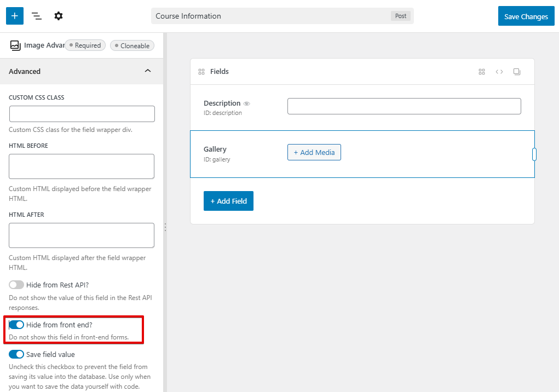Click the code brackets icon in Fields header
Viewport: 559px width, 392px height.
click(499, 72)
